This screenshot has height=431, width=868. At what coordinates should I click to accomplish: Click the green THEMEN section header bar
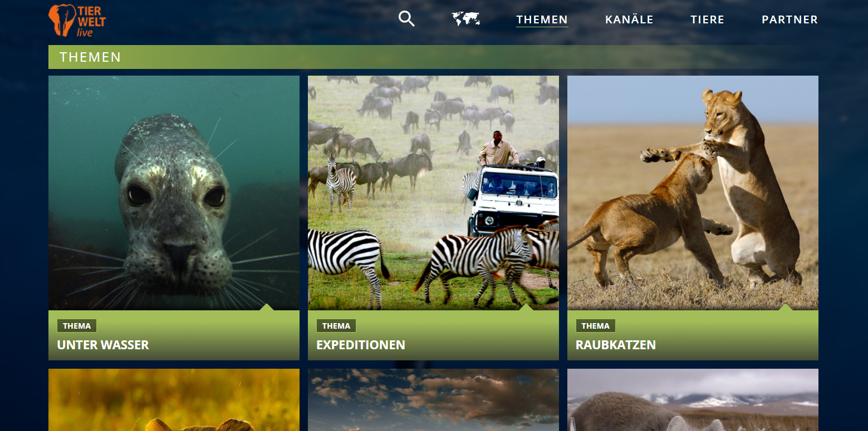pos(433,57)
